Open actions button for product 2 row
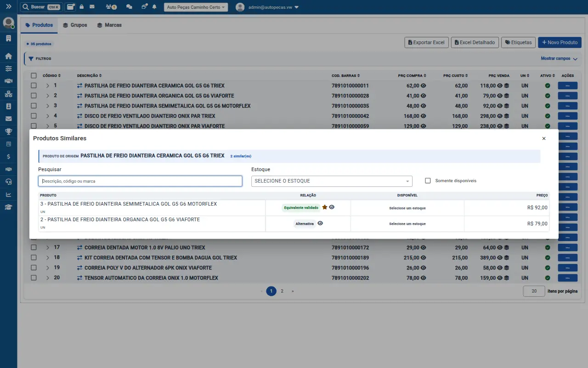This screenshot has width=588, height=368. pos(568,96)
